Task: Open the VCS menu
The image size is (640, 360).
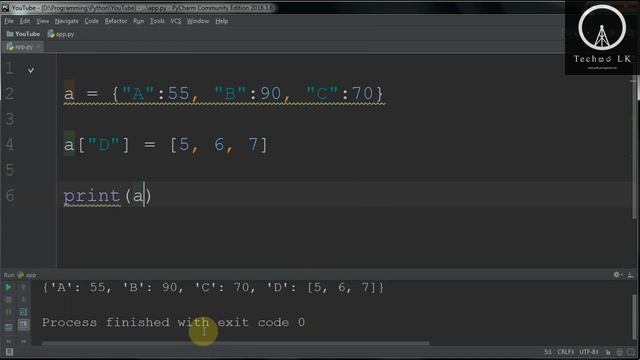Action: tap(176, 21)
